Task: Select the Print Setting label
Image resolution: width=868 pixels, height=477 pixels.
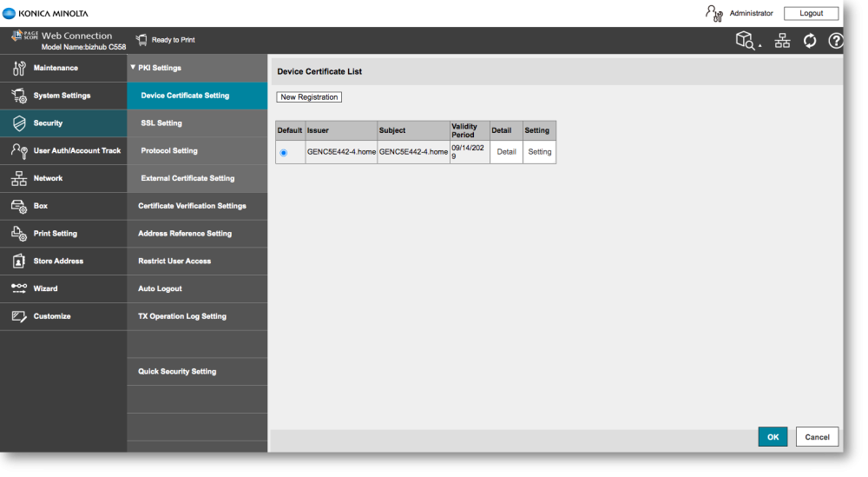Action: 56,233
